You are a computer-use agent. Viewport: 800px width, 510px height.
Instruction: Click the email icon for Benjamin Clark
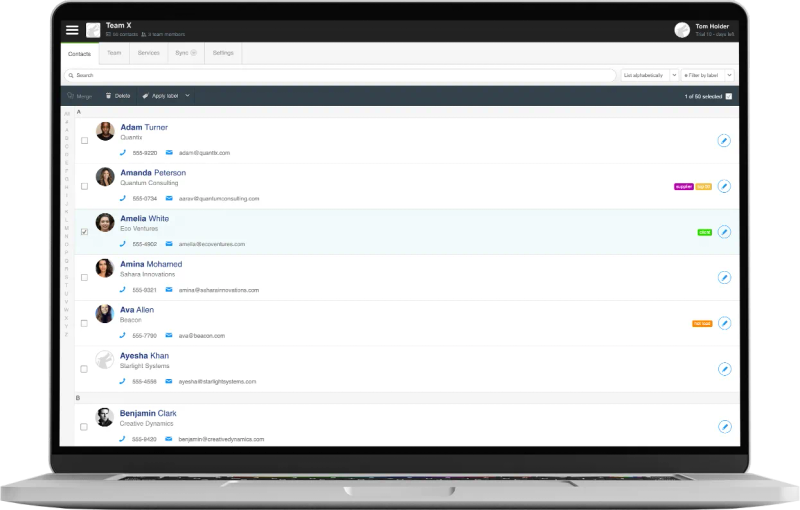click(169, 439)
